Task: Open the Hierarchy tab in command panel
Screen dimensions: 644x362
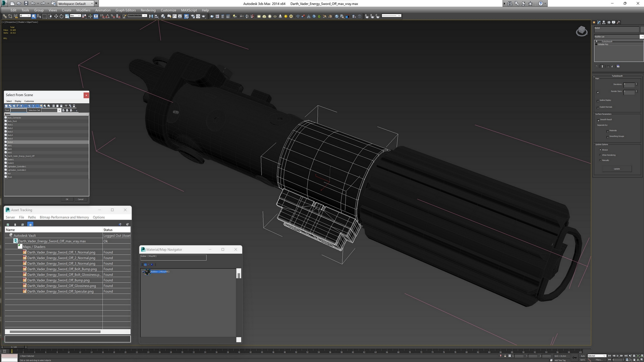Action: click(604, 22)
